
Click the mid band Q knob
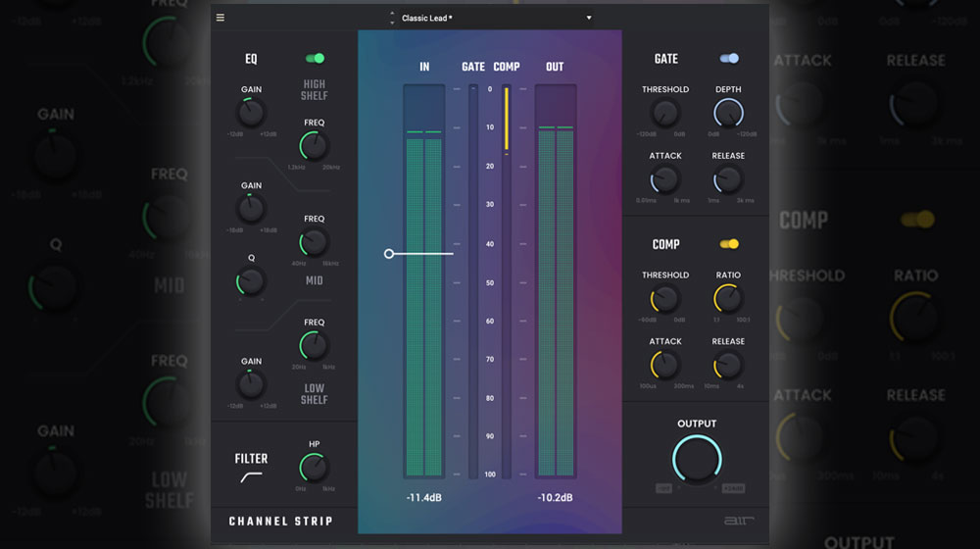click(x=251, y=282)
